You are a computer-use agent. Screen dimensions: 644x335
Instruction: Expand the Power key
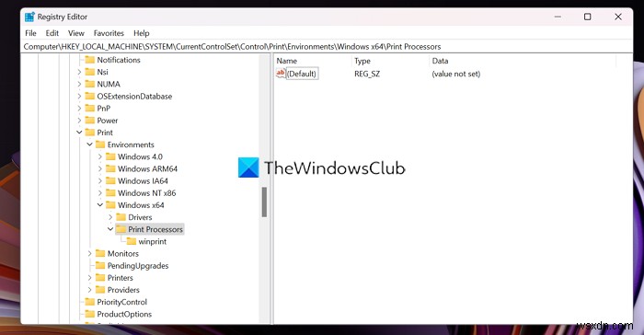click(x=79, y=121)
